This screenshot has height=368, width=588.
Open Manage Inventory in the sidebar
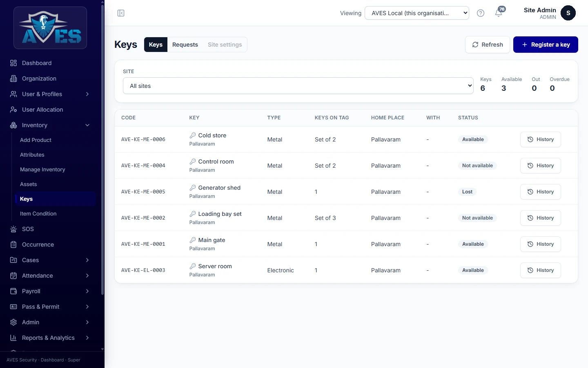(x=42, y=169)
